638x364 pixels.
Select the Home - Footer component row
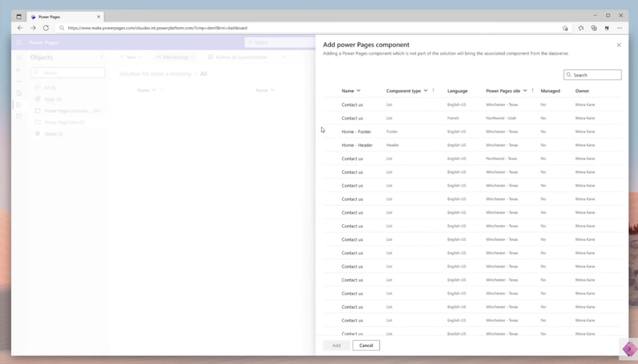[x=473, y=132]
